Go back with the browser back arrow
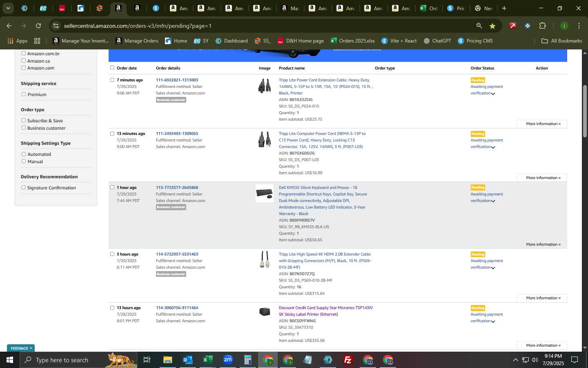Viewport: 588px width, 368px height. point(9,26)
